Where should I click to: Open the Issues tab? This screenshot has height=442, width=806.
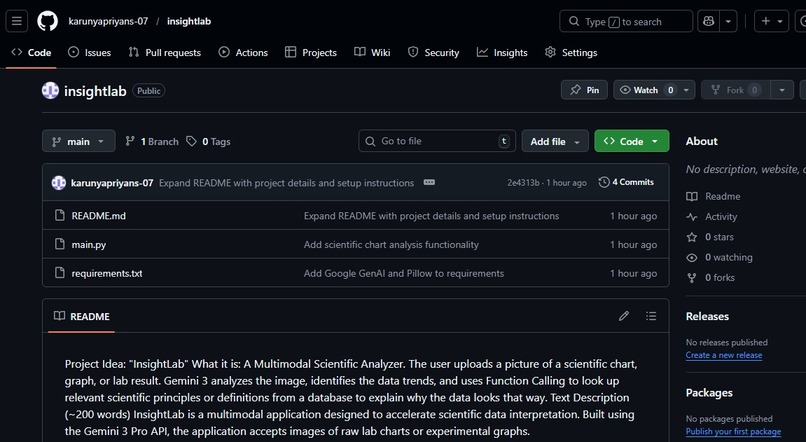tap(89, 52)
